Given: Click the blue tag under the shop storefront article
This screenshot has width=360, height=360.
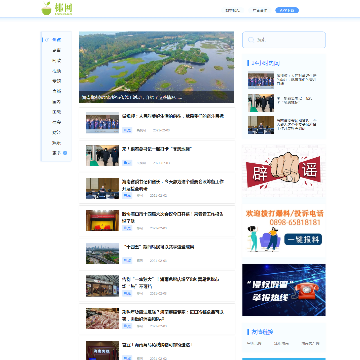Looking at the screenshot, I should coord(127,293).
